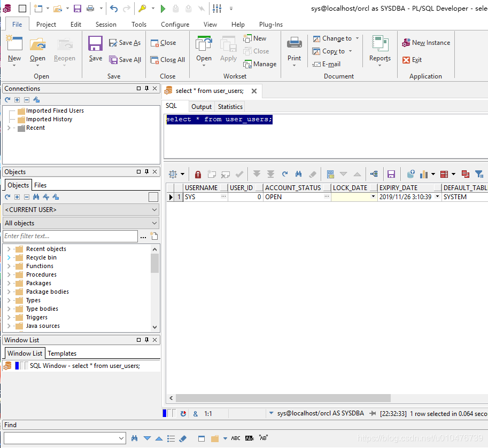Viewport: 488px width, 448px height.
Task: Click the Undo arrow in quick access toolbar
Action: coord(114,9)
